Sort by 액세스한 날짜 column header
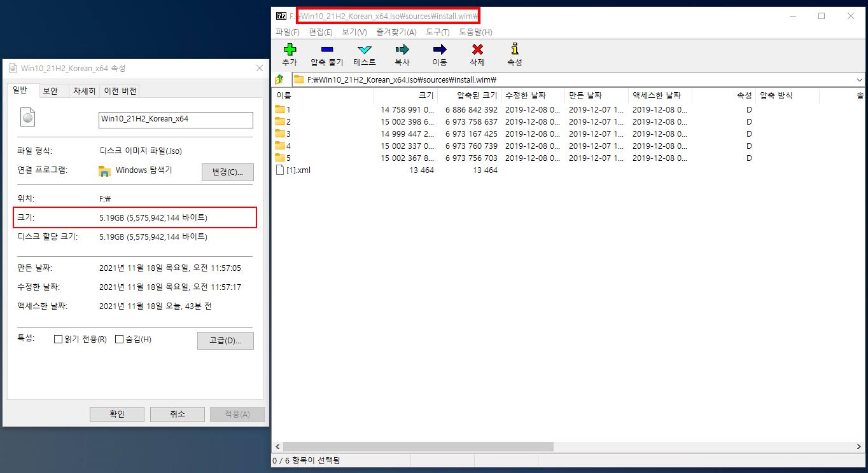868x473 pixels. click(661, 95)
